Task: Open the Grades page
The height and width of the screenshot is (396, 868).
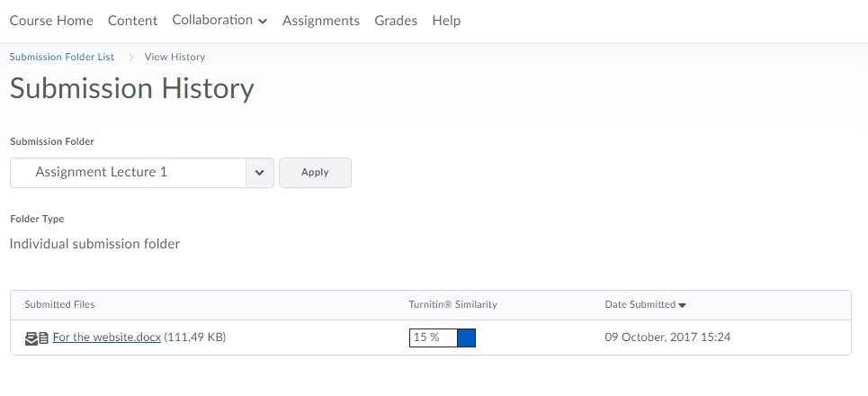Action: [x=396, y=21]
